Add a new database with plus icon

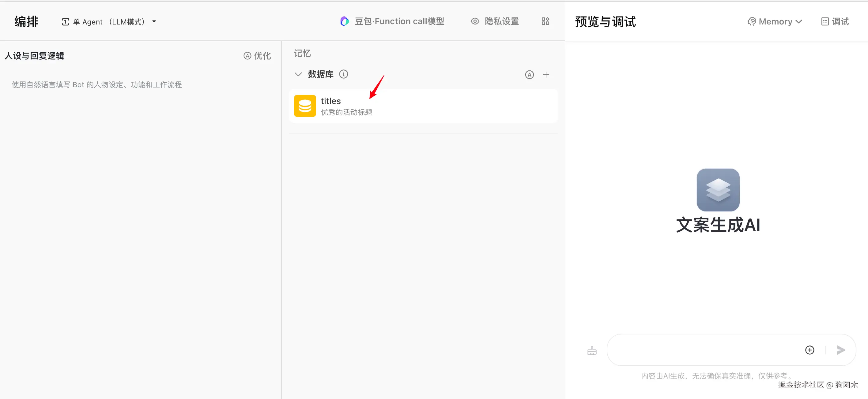[546, 75]
